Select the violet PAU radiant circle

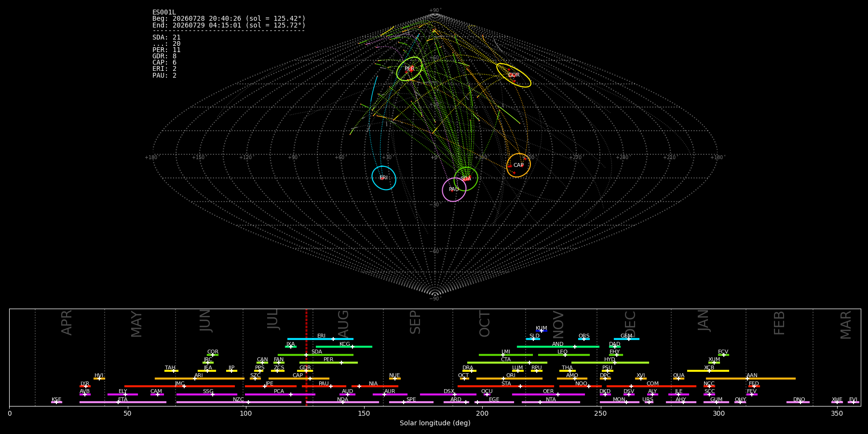tap(454, 190)
